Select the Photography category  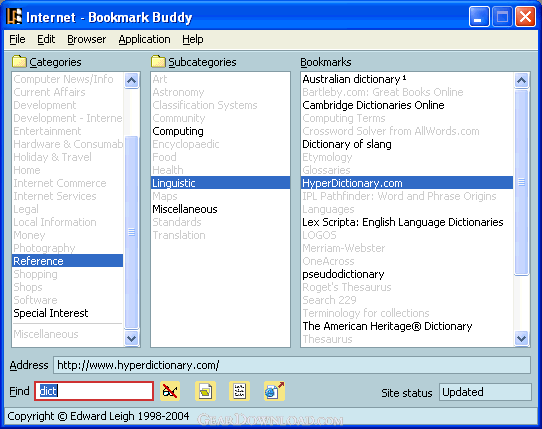(67, 248)
